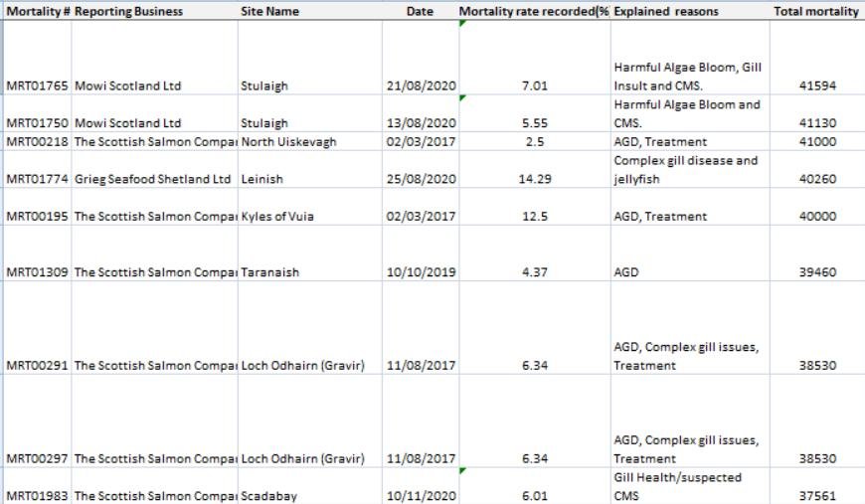Select the "Date" column header
The image size is (865, 504).
(420, 11)
